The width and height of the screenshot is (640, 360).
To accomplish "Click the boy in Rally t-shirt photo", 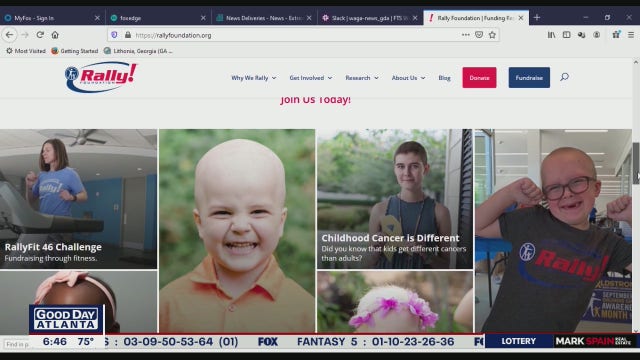I will (x=553, y=231).
